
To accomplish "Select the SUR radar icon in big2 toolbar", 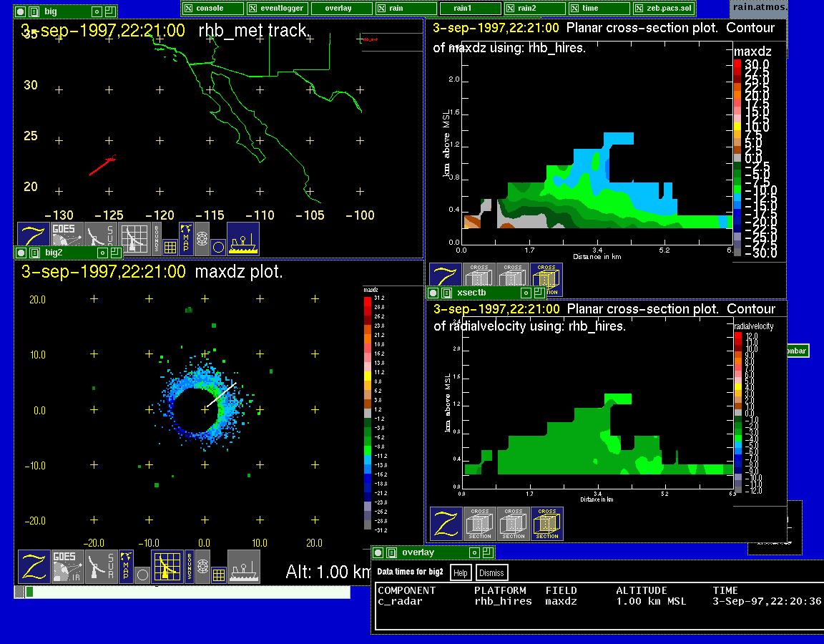I will 100,566.
